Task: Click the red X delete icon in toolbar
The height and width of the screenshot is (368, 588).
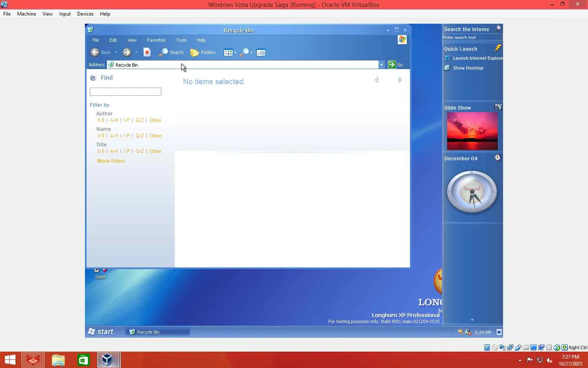Action: tap(147, 52)
